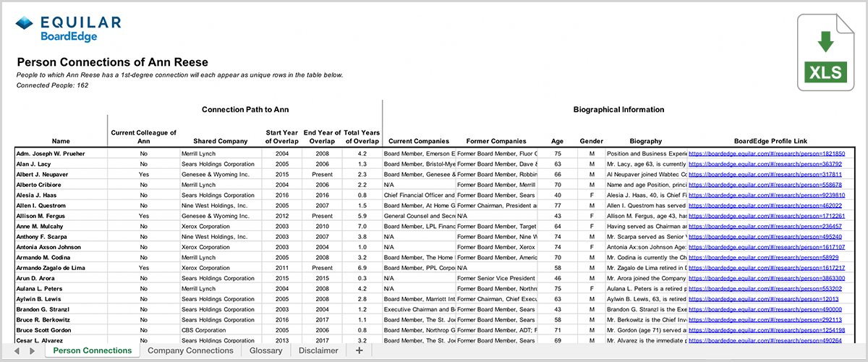This screenshot has width=868, height=362.
Task: Click the Connection Path to Ann heading
Action: point(244,110)
